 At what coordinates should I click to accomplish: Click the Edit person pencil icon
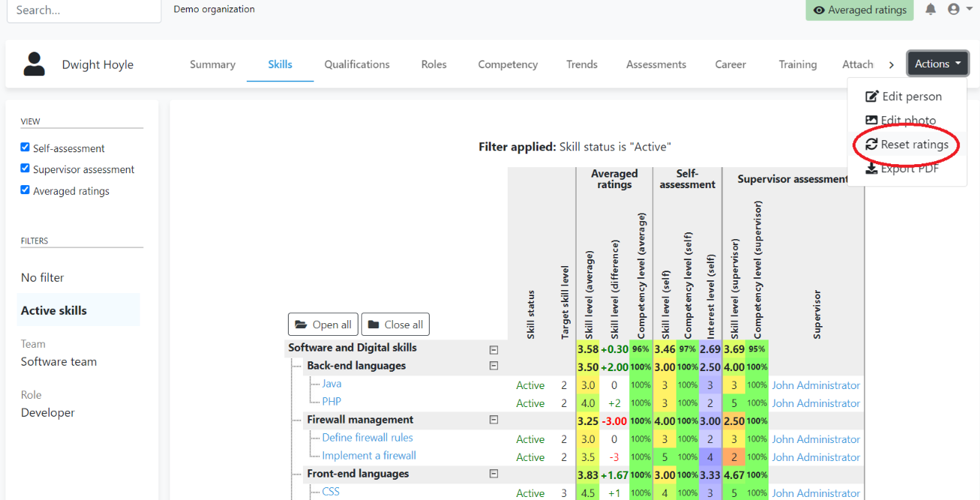(871, 97)
